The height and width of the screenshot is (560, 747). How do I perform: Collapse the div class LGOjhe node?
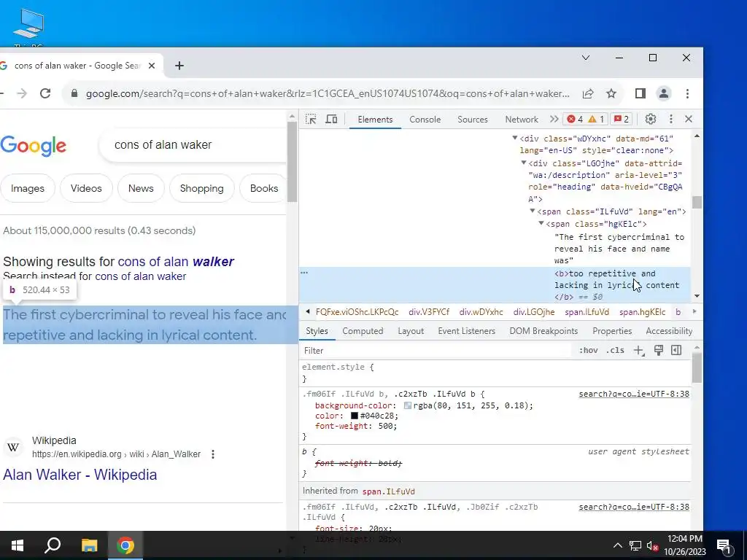(x=524, y=163)
